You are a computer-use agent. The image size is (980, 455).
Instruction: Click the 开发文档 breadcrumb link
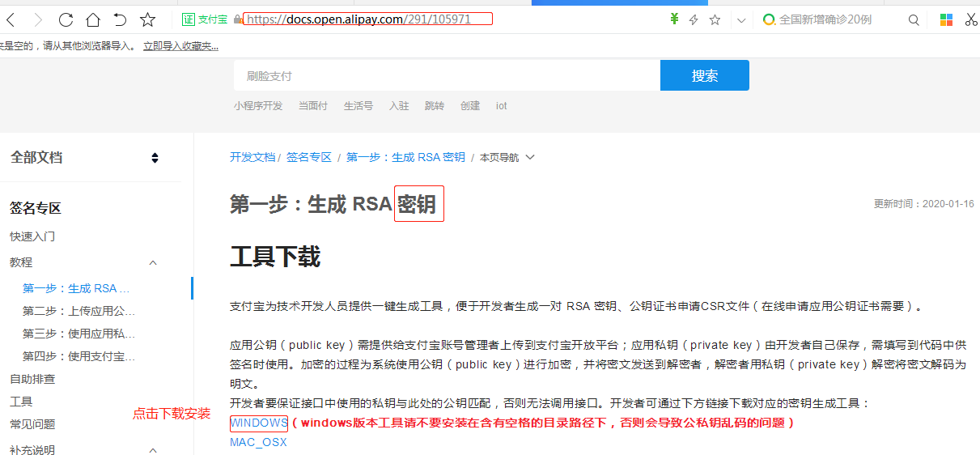click(252, 157)
